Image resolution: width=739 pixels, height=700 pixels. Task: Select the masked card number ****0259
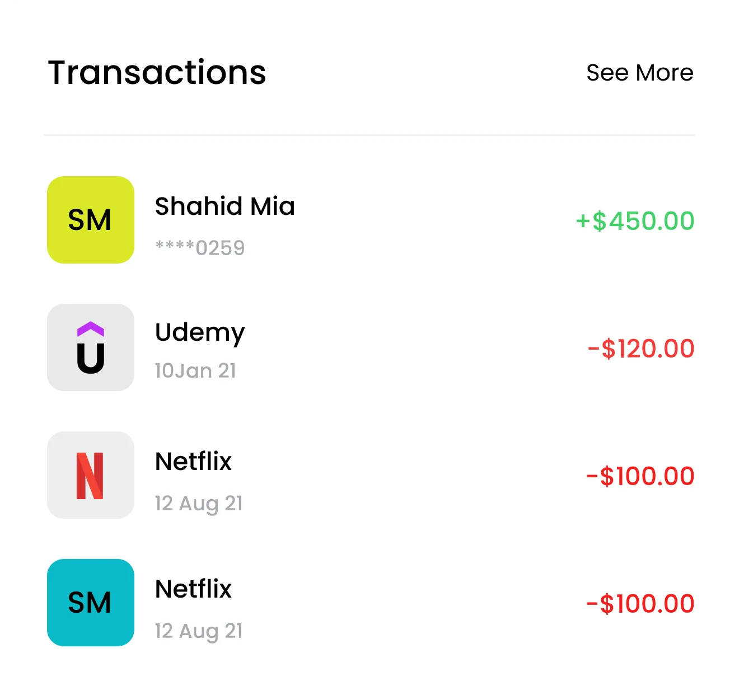click(199, 247)
